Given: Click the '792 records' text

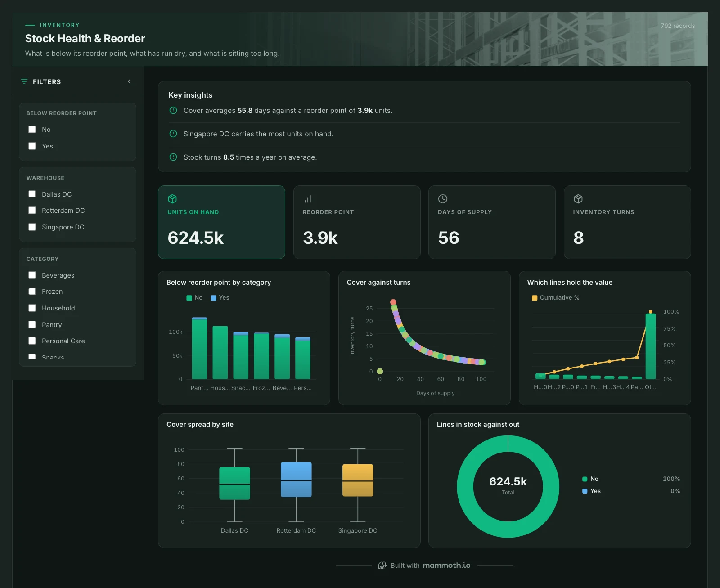Looking at the screenshot, I should (x=678, y=26).
